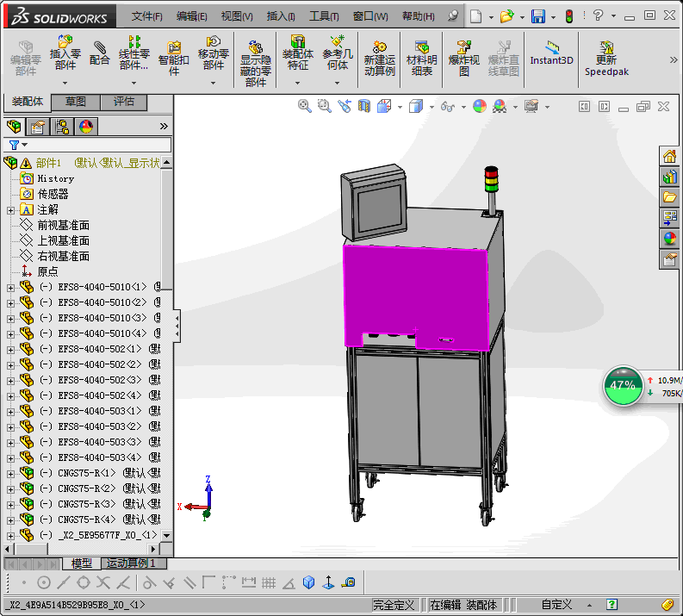Click Zoom to Fit magnifier icon

click(305, 106)
